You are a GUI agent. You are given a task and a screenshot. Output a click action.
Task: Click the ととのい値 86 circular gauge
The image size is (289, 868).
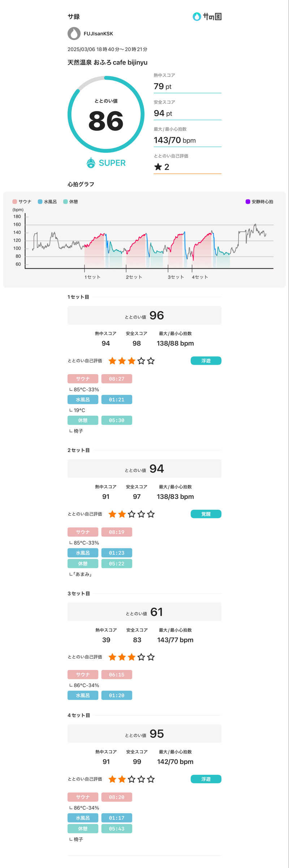pyautogui.click(x=106, y=114)
